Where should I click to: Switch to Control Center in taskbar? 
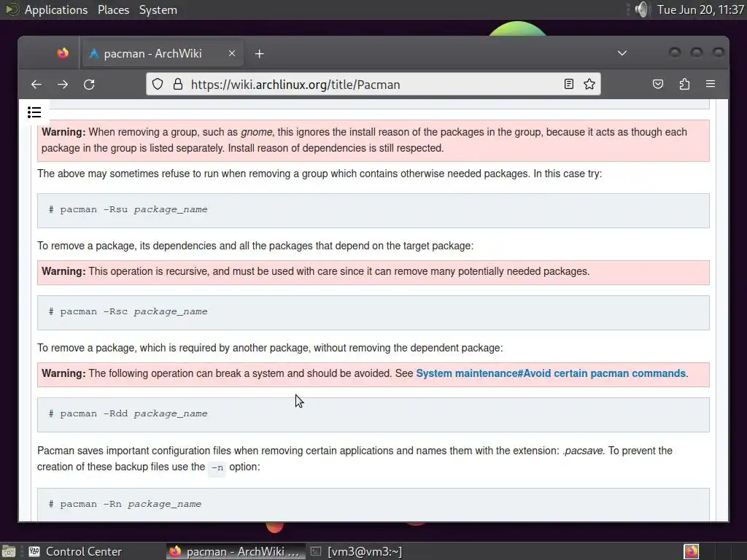[x=76, y=551]
